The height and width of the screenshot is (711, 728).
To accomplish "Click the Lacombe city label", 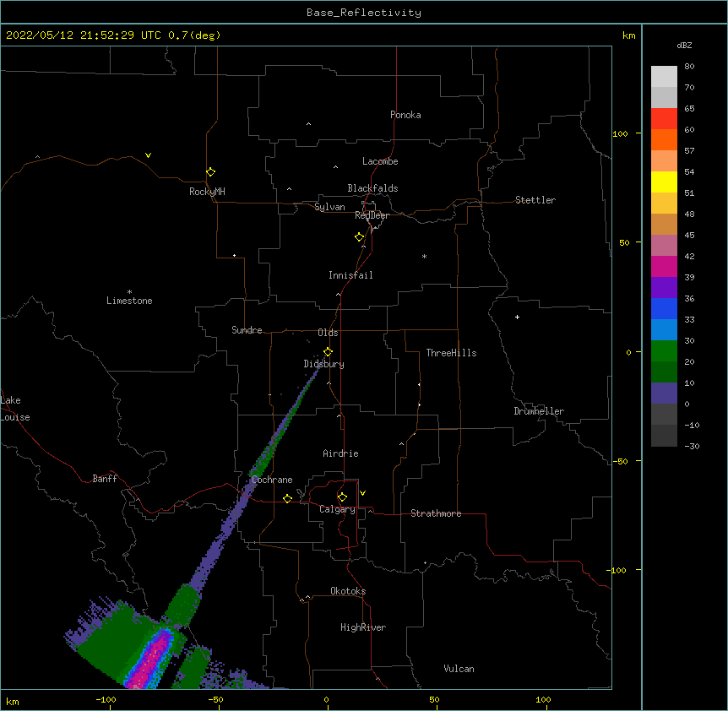I will point(380,161).
